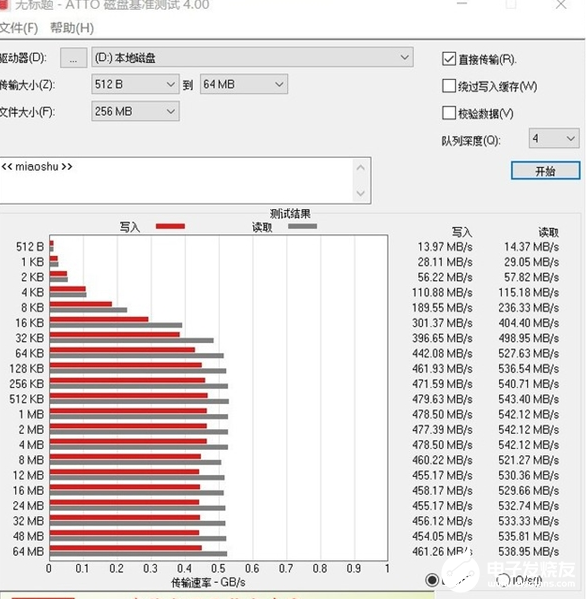Image resolution: width=586 pixels, height=599 pixels.
Task: Click the 460.22 MB/s write value
Action: (442, 460)
